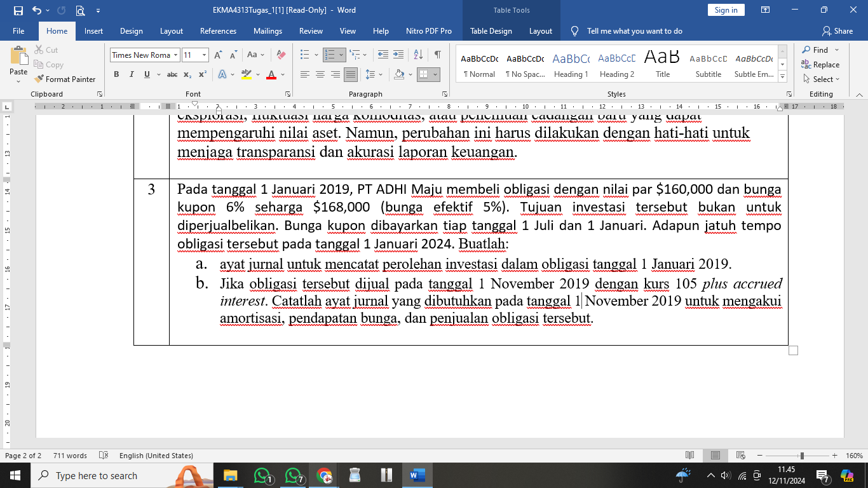Image resolution: width=868 pixels, height=488 pixels.
Task: Click the Save icon in title bar
Action: click(x=18, y=10)
